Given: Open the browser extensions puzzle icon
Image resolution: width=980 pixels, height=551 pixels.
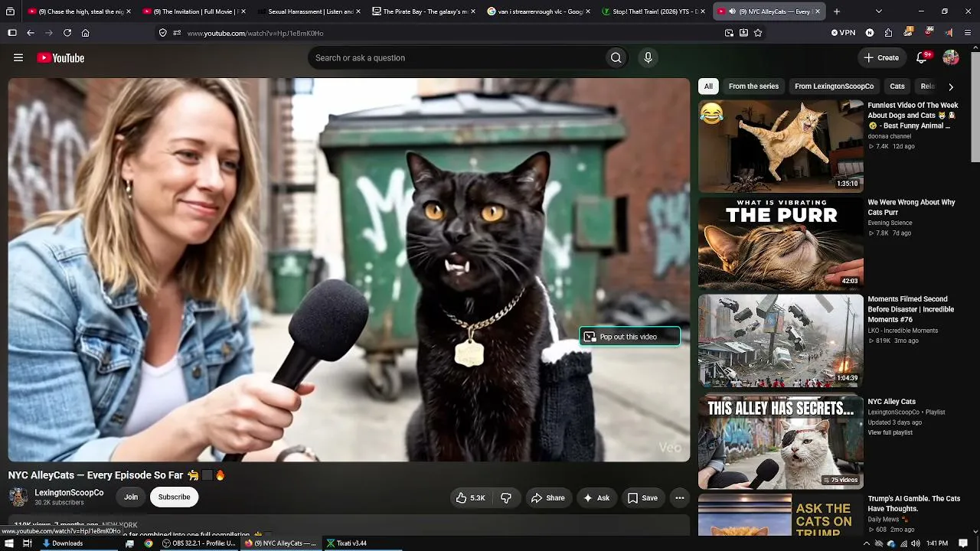Looking at the screenshot, I should [888, 33].
